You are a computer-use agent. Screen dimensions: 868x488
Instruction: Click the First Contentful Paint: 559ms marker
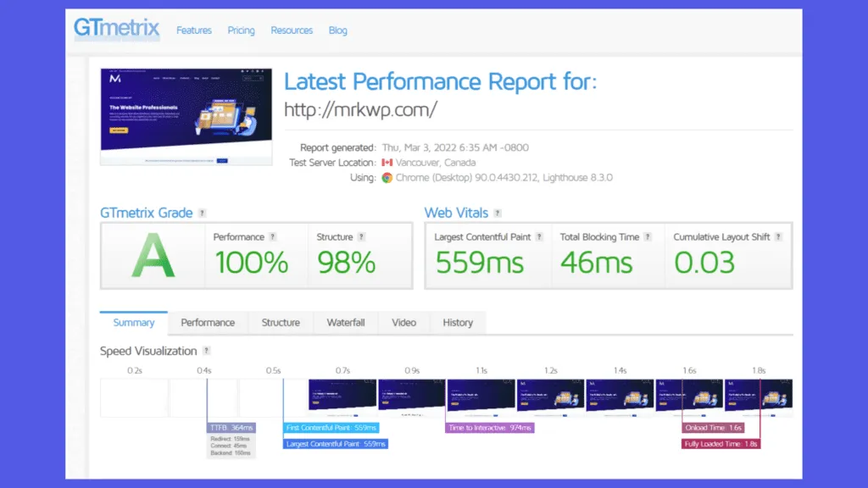click(331, 428)
